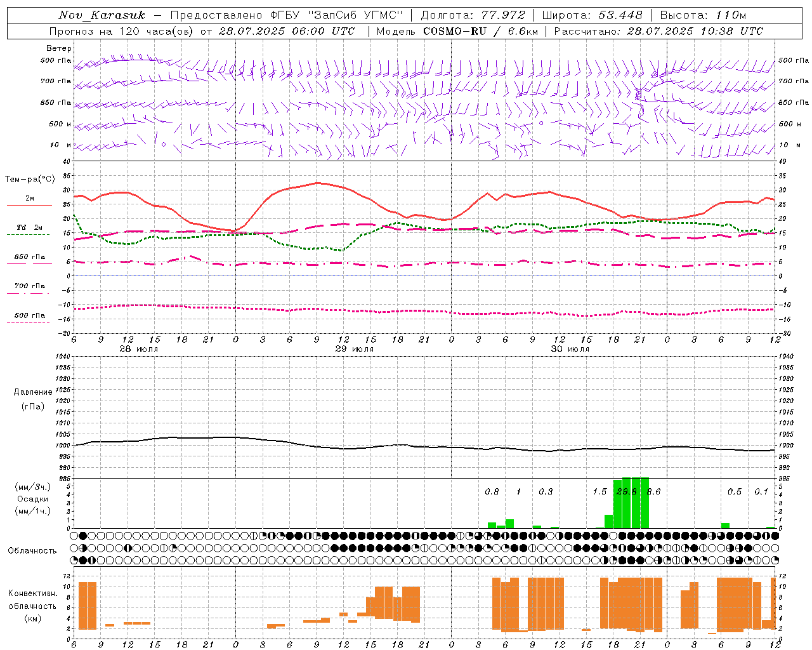Click the 'Долгота: 77.972' longitude value
Screen dimensions: 812x650
tap(473, 15)
